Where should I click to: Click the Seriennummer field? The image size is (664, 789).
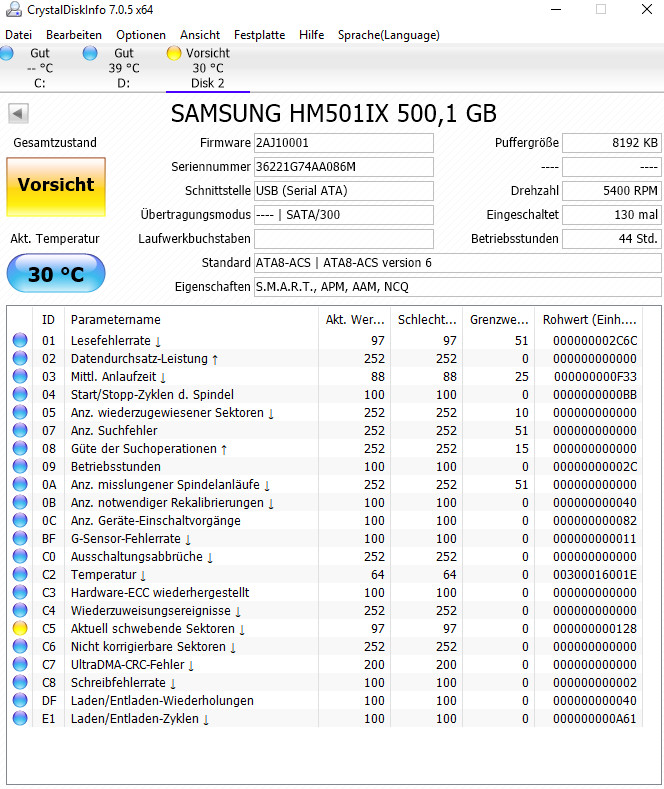344,167
